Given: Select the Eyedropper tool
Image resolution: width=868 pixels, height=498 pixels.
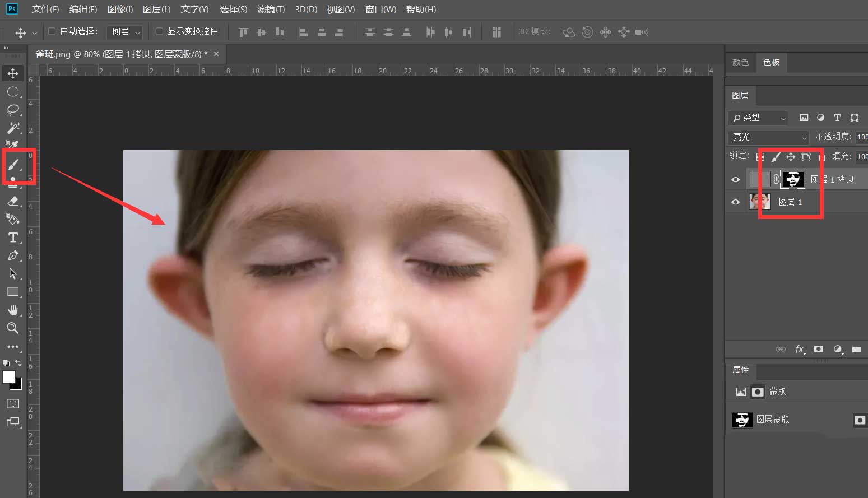Looking at the screenshot, I should coord(13,144).
